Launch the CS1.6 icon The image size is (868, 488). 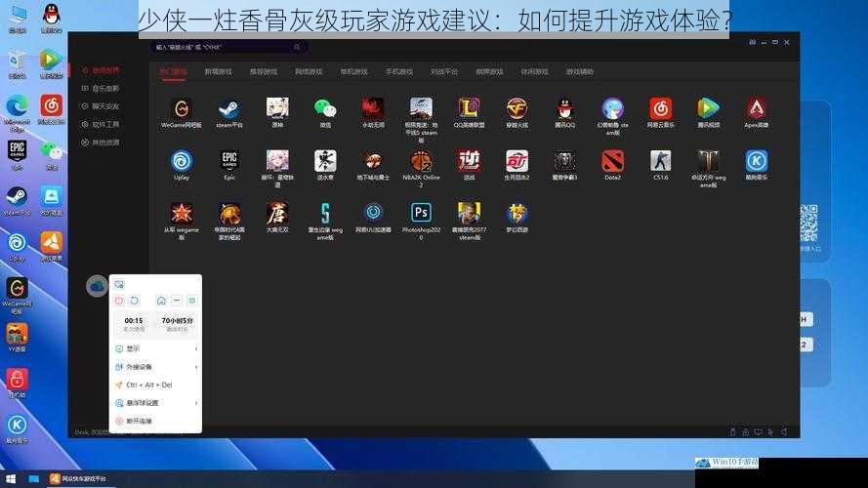tap(660, 161)
